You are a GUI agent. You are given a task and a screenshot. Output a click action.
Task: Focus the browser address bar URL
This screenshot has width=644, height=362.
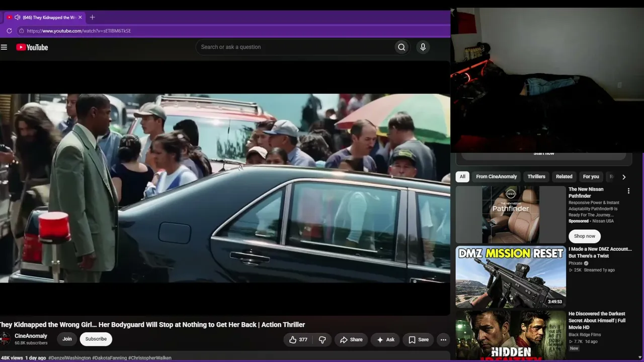[x=79, y=31]
